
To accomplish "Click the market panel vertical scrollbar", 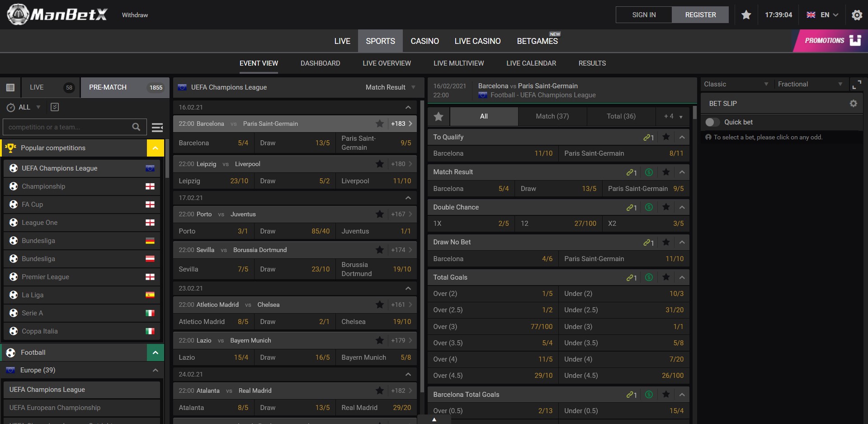I will pos(694,113).
